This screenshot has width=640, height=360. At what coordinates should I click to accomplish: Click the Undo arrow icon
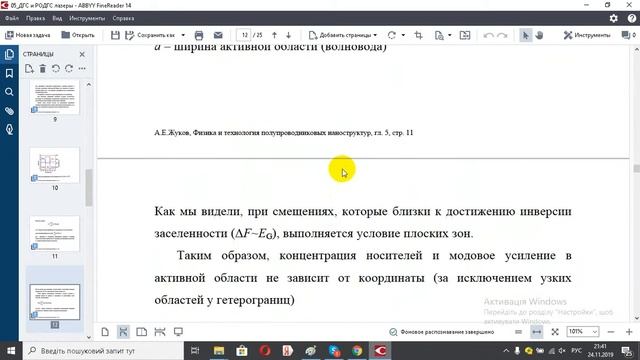point(488,36)
